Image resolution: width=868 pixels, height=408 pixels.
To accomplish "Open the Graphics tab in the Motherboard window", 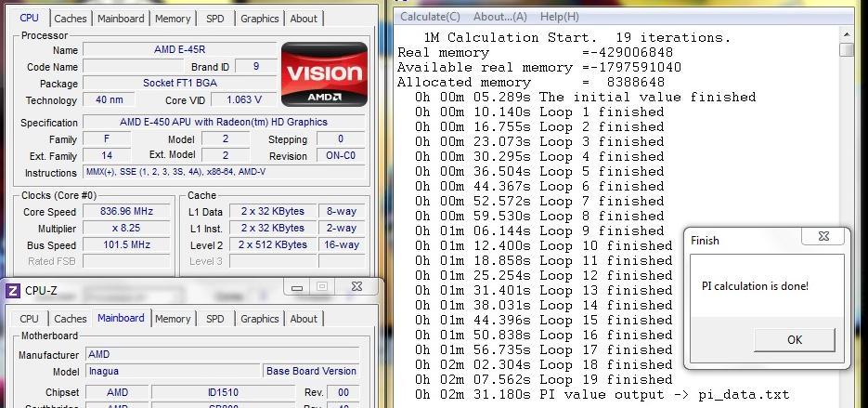I will tap(260, 319).
